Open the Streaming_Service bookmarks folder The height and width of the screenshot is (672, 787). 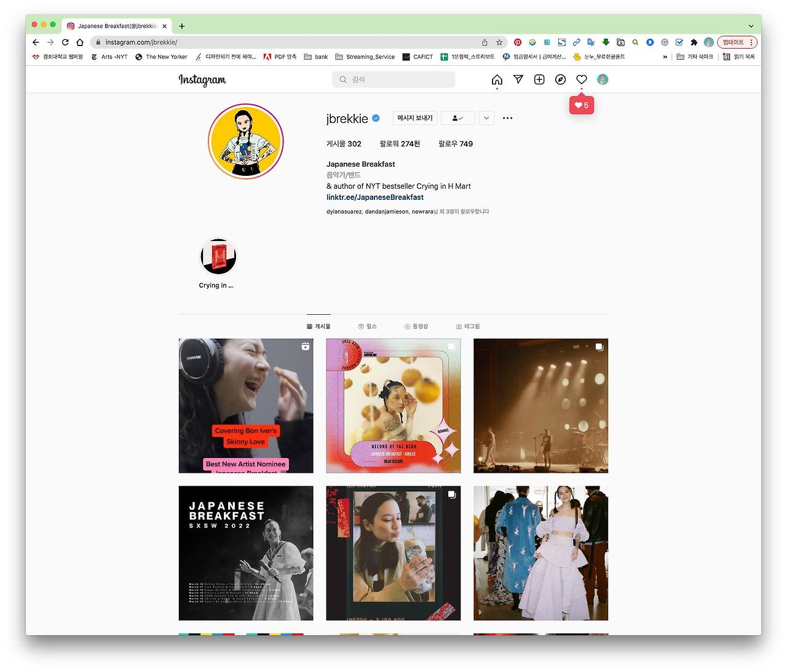point(365,57)
